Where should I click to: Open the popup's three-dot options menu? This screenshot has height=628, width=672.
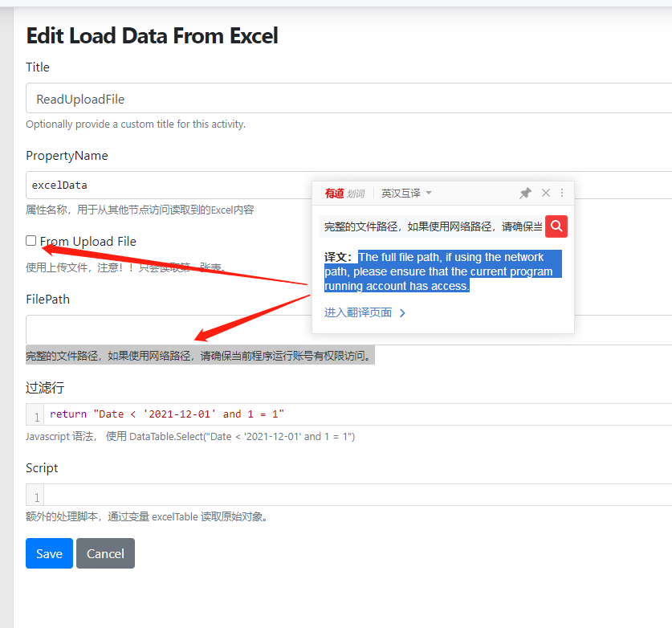(x=561, y=193)
